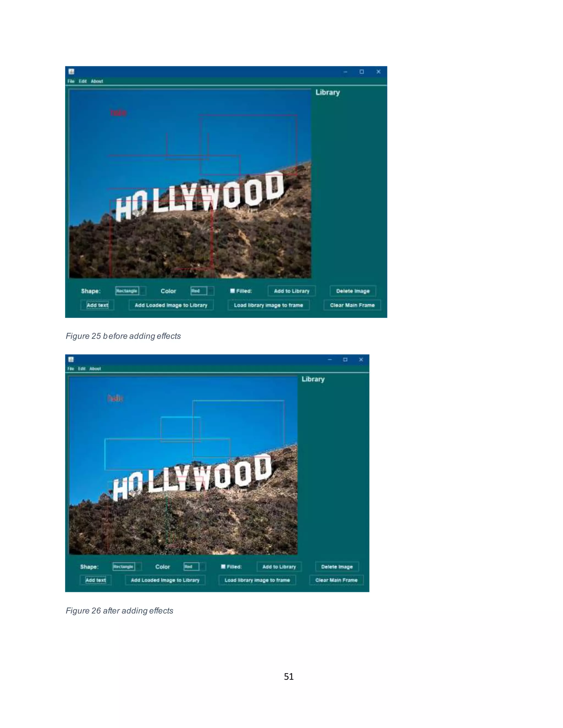Open Rectangle shape dropdown in Figure 26 window

pos(127,566)
